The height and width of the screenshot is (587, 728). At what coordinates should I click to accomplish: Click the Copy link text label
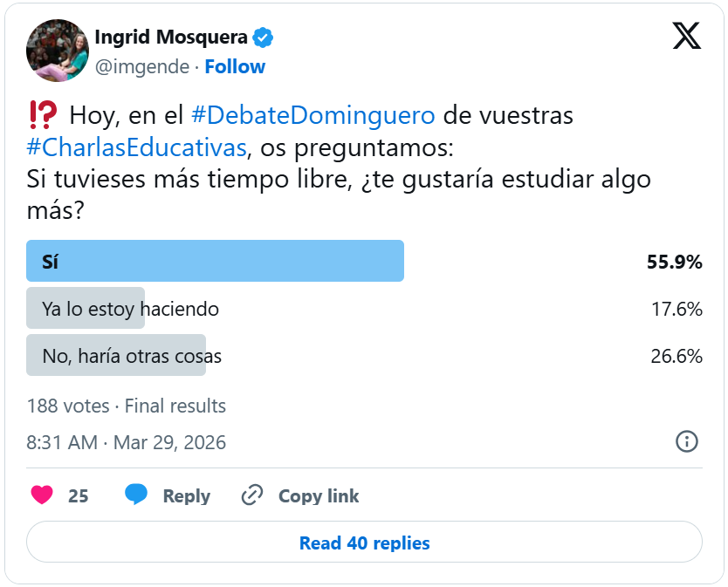click(319, 495)
